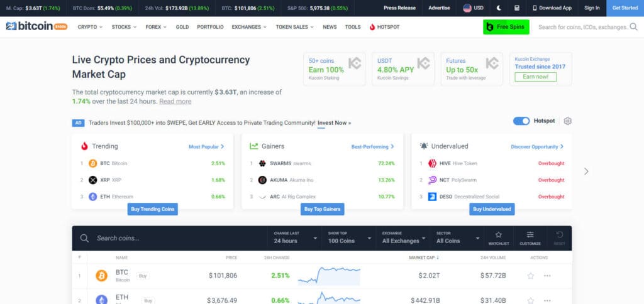This screenshot has height=304, width=644.
Task: Click the Get Started button
Action: pyautogui.click(x=625, y=8)
